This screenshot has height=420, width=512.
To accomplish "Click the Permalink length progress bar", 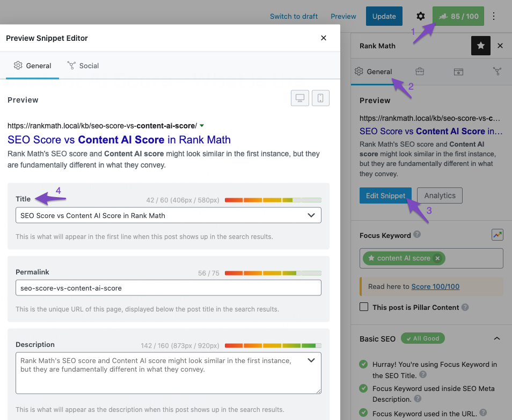I will pos(273,273).
